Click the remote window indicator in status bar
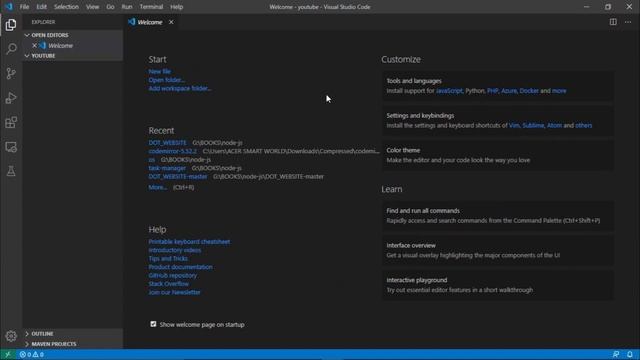This screenshot has width=640, height=360. pyautogui.click(x=8, y=354)
